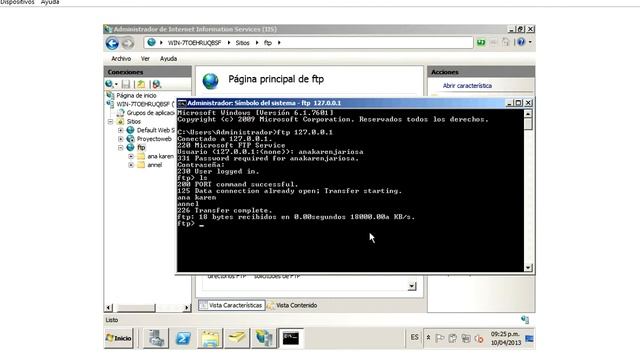Select the ana karen folder
The image size is (640, 360).
(160, 156)
